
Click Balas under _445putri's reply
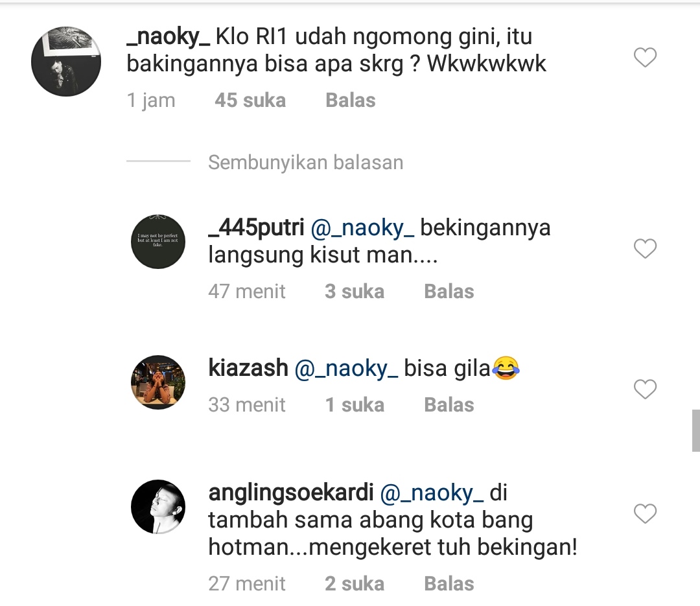(449, 292)
